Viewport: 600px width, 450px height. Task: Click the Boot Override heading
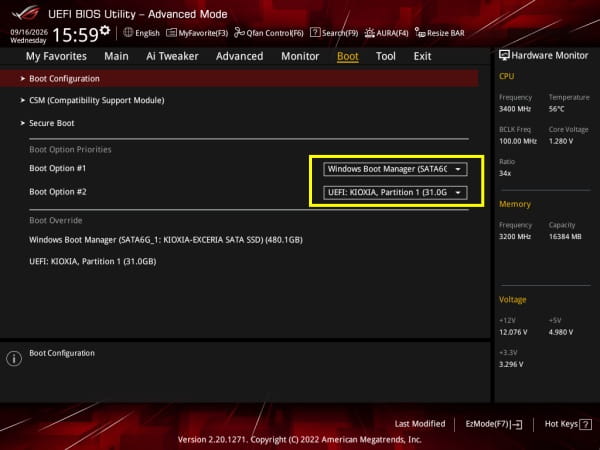click(56, 220)
